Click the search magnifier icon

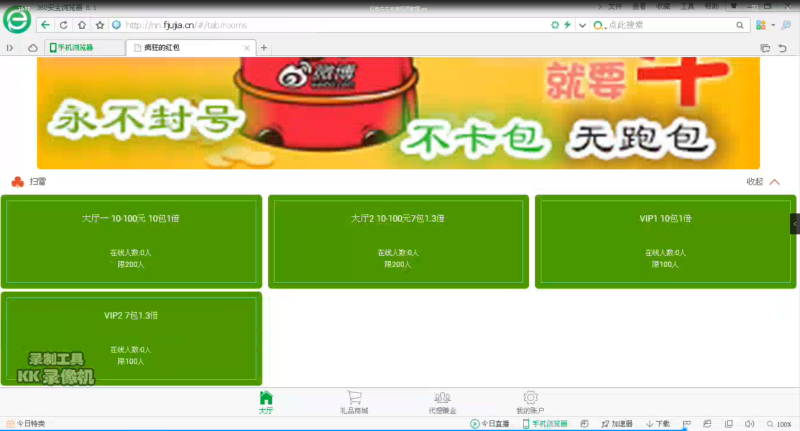[740, 25]
